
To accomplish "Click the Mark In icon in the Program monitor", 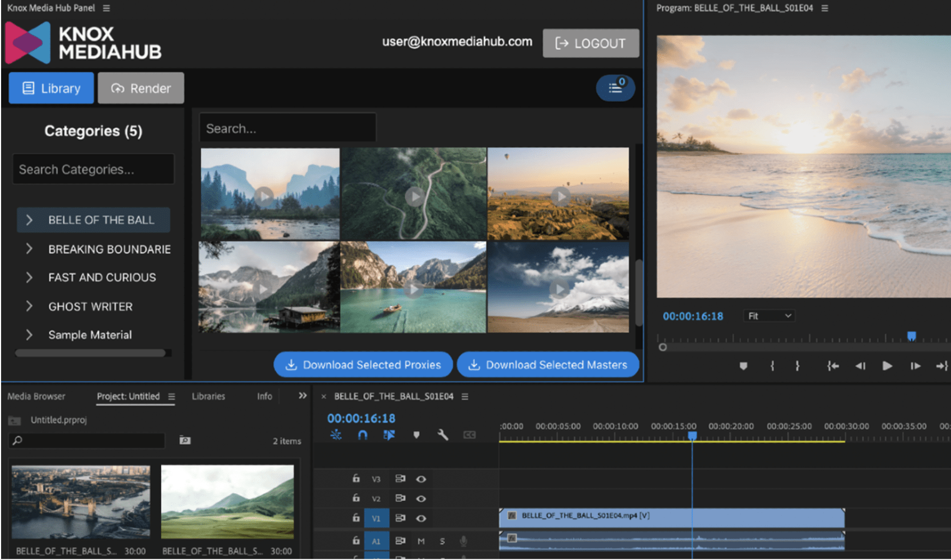I will click(x=772, y=366).
